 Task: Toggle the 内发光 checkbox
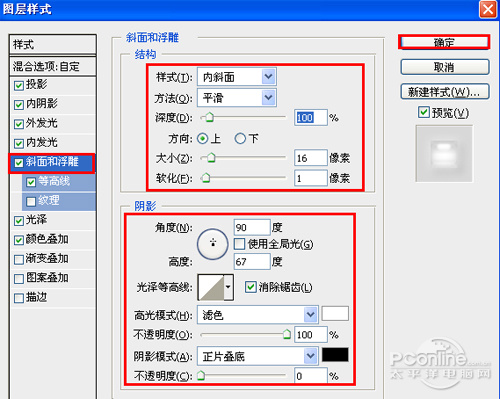pyautogui.click(x=18, y=143)
